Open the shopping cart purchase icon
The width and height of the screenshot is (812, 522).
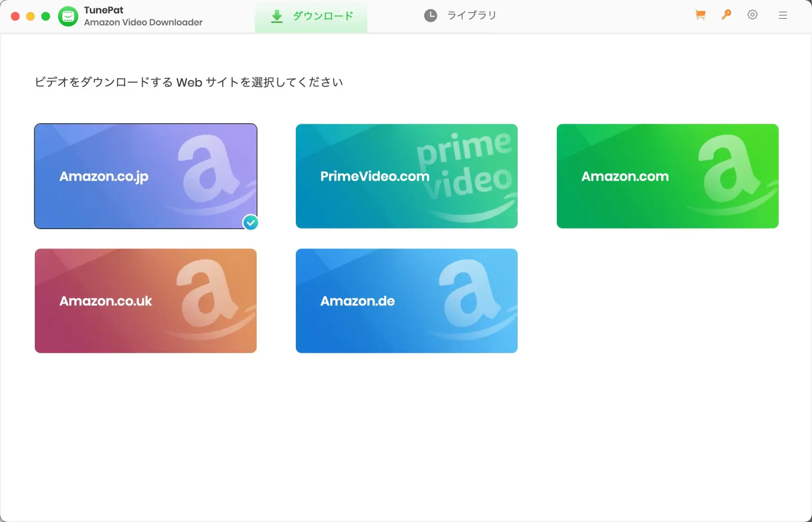700,15
